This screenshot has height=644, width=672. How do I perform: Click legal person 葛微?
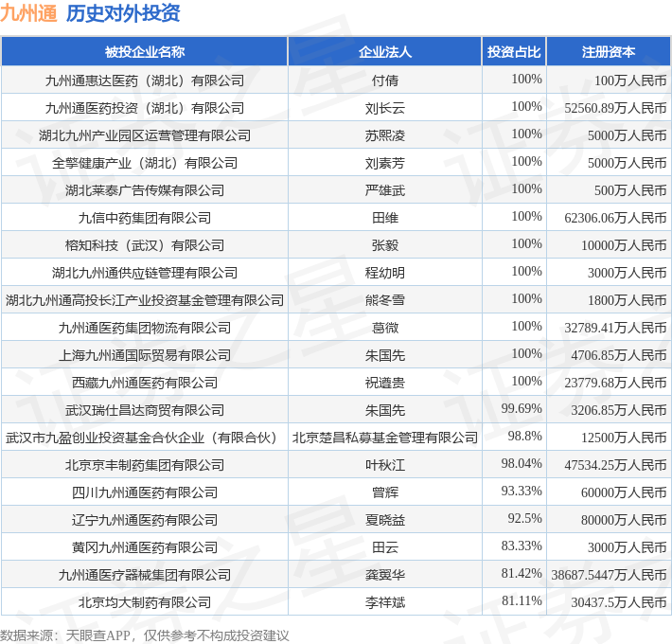385,327
